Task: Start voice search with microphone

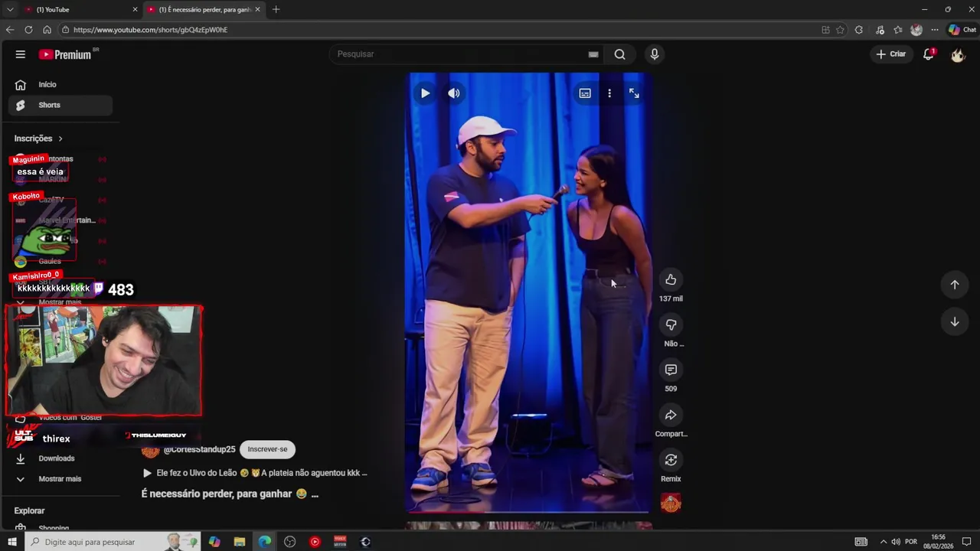Action: pos(654,54)
